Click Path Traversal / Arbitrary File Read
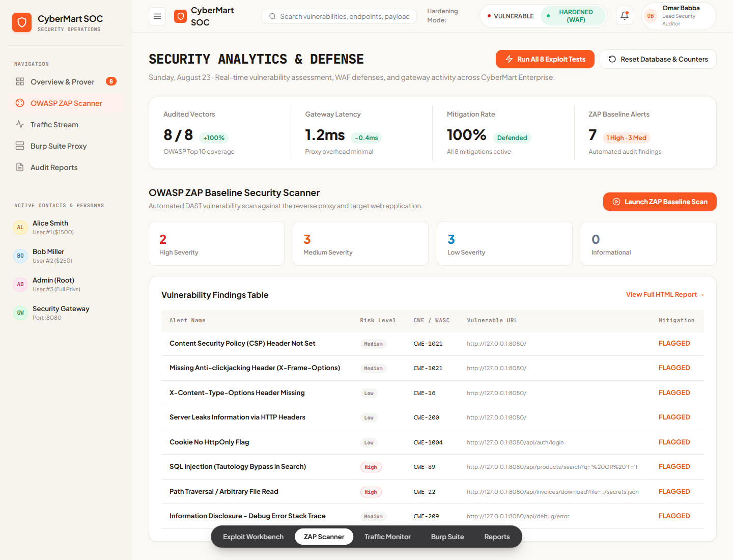733x560 pixels. point(224,491)
